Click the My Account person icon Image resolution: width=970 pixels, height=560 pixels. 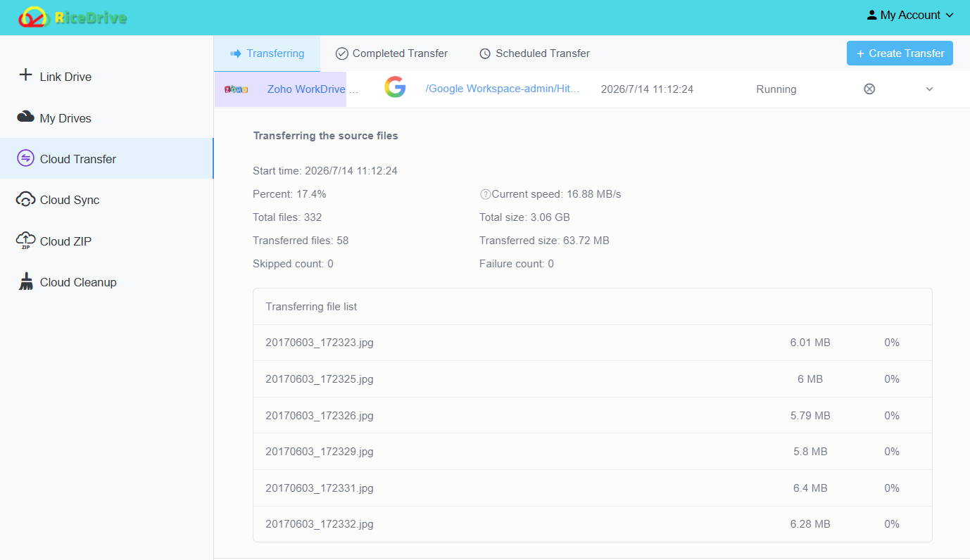coord(872,15)
